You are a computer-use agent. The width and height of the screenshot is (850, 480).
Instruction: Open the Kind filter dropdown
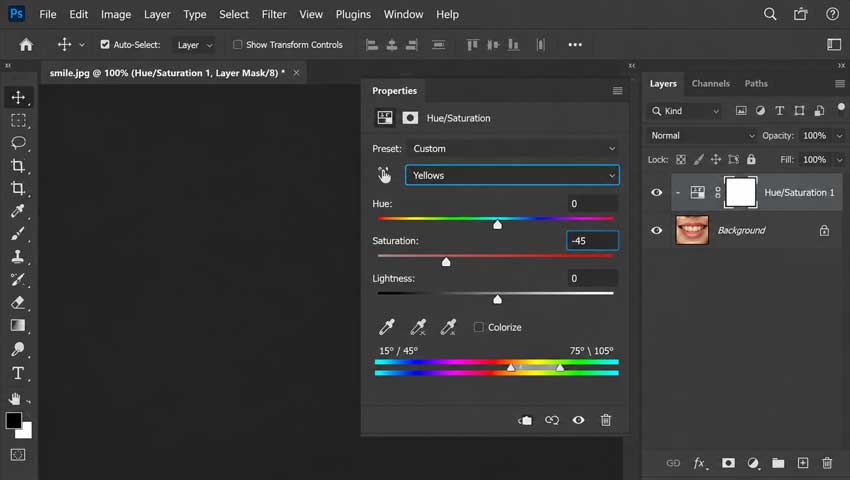point(686,111)
